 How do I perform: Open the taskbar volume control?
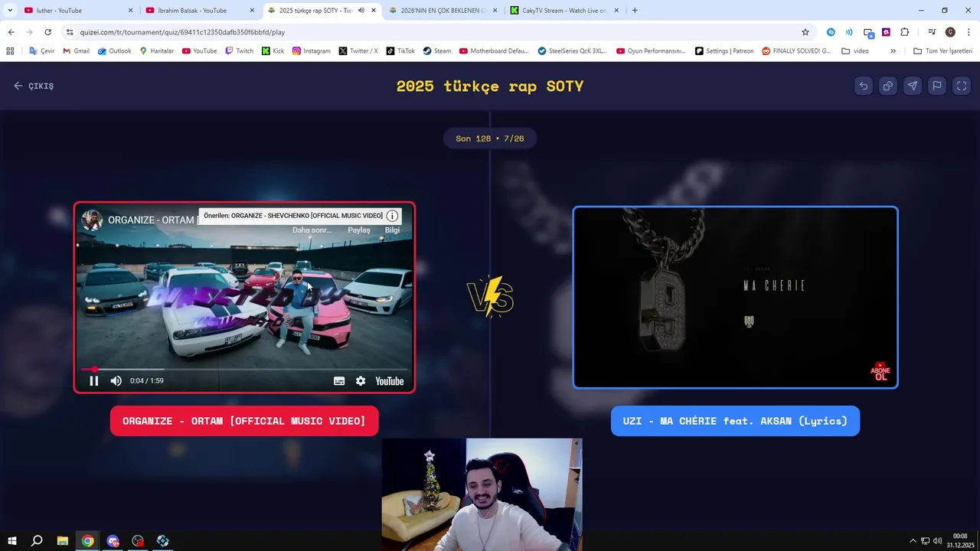coord(937,541)
